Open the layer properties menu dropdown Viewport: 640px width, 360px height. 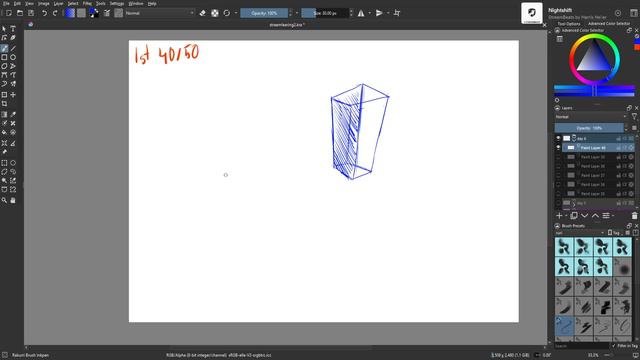[x=608, y=216]
